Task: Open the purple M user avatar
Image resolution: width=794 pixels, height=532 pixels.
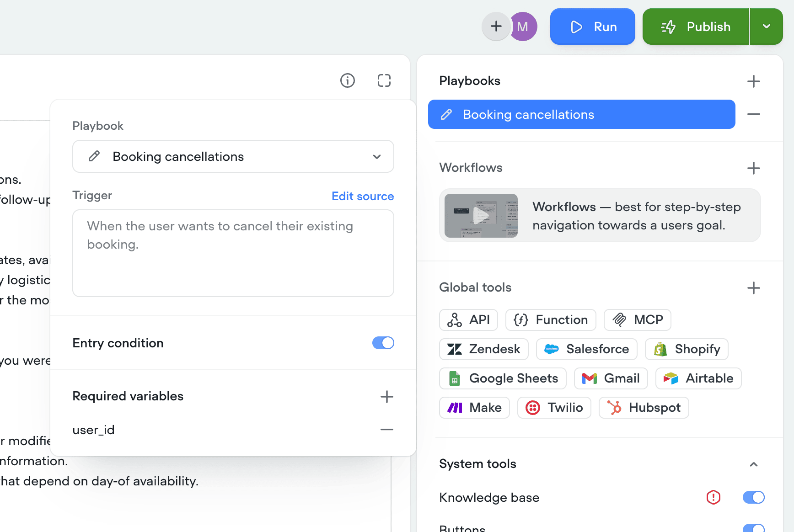Action: 524,27
